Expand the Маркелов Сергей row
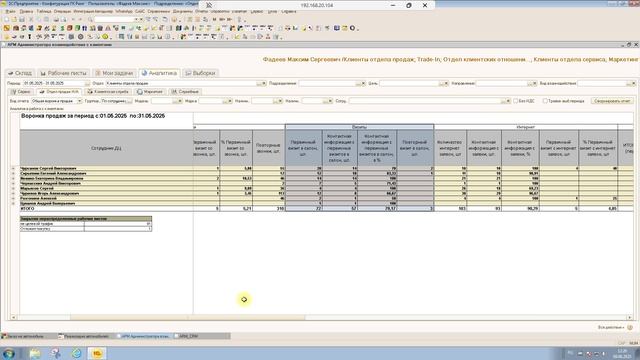 [x=13, y=189]
